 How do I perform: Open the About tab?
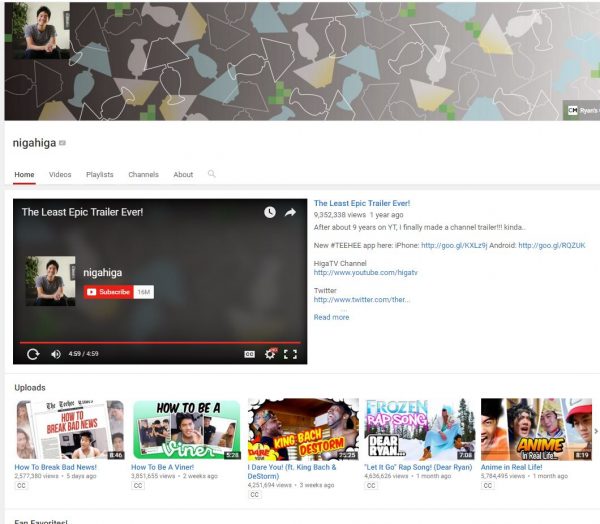point(183,175)
